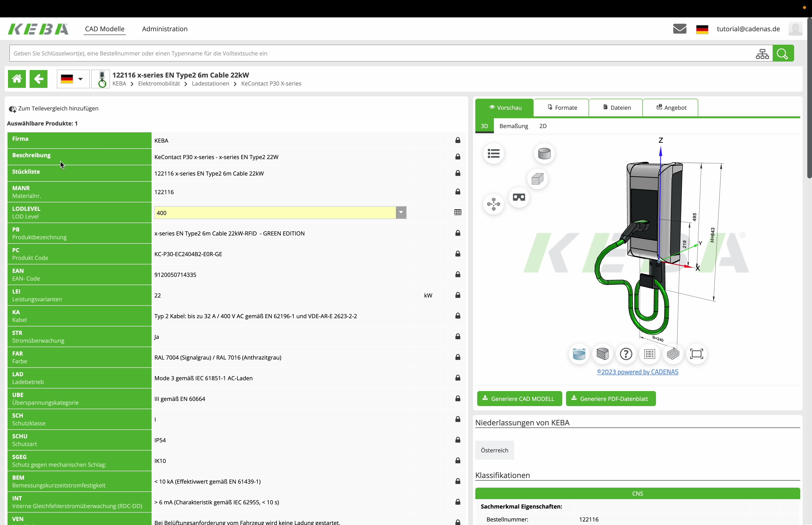Image resolution: width=812 pixels, height=525 pixels.
Task: Toggle the lock icon next to KEBA Firma row
Action: click(458, 140)
